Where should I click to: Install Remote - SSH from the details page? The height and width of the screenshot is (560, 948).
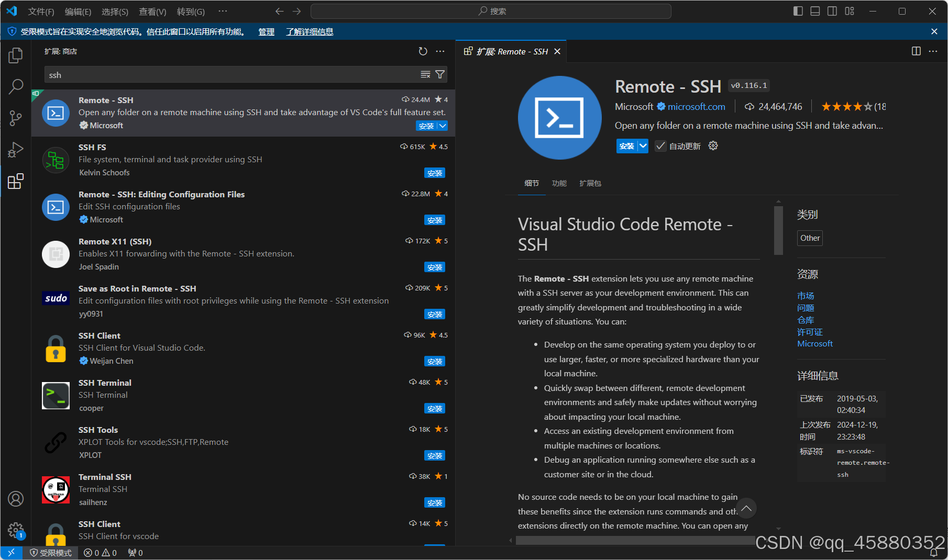coord(627,146)
